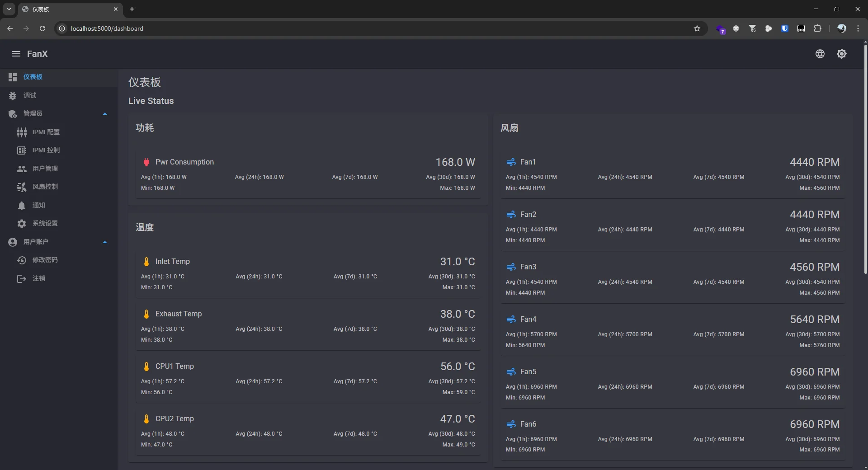
Task: Click the wind icon for Fan3
Action: click(x=511, y=267)
